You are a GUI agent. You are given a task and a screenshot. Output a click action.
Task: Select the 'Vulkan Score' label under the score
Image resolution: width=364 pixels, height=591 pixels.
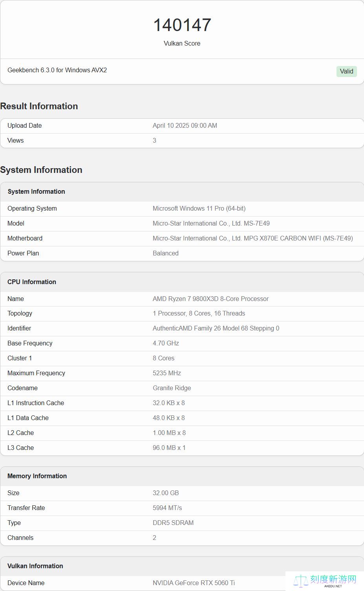coord(182,43)
